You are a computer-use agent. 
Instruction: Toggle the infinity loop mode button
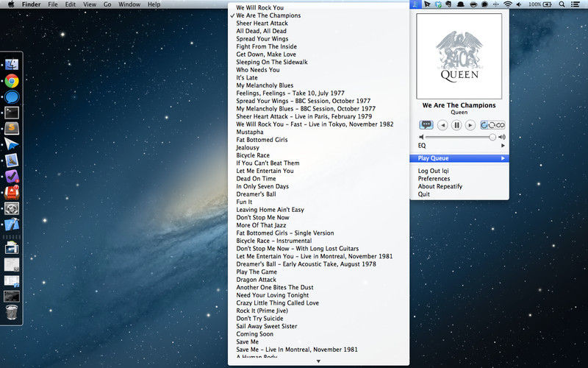point(501,125)
